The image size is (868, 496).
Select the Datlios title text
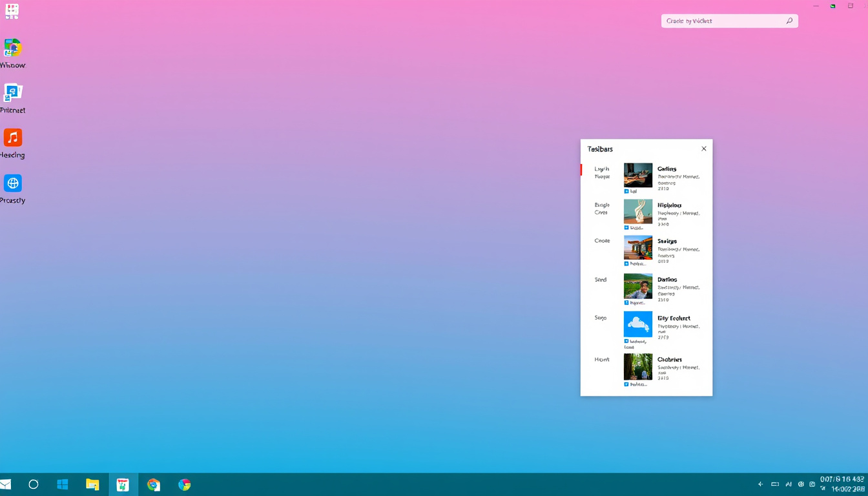click(x=667, y=280)
